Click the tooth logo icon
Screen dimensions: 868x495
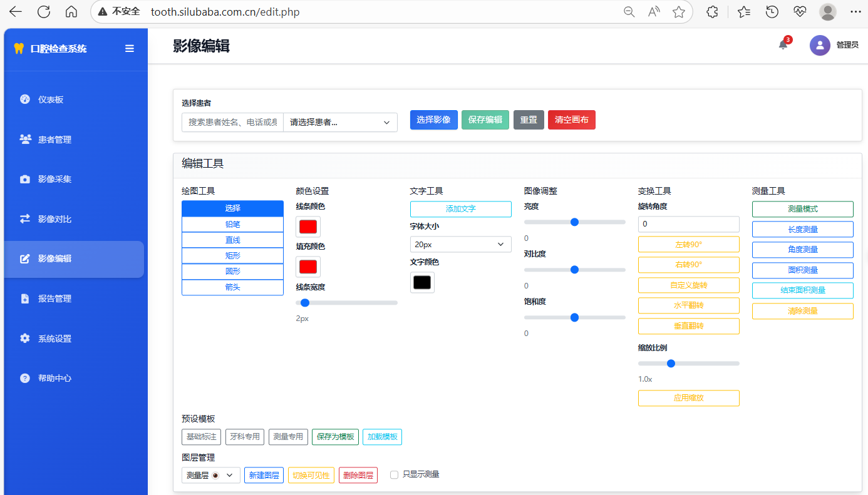18,48
